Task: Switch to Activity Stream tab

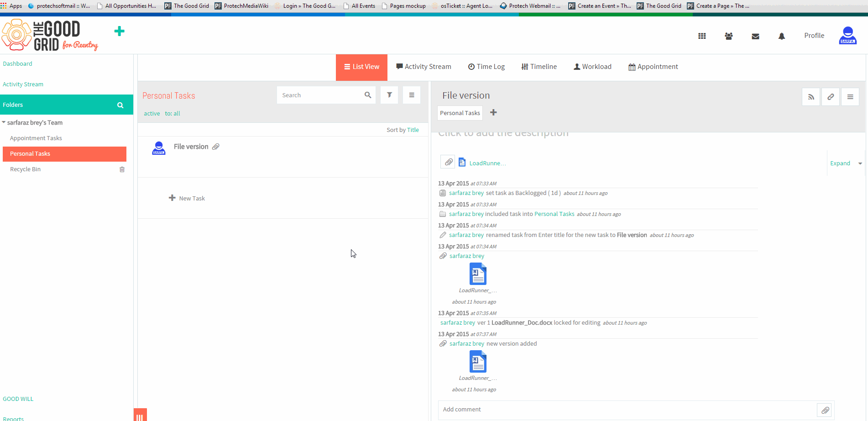Action: (424, 67)
